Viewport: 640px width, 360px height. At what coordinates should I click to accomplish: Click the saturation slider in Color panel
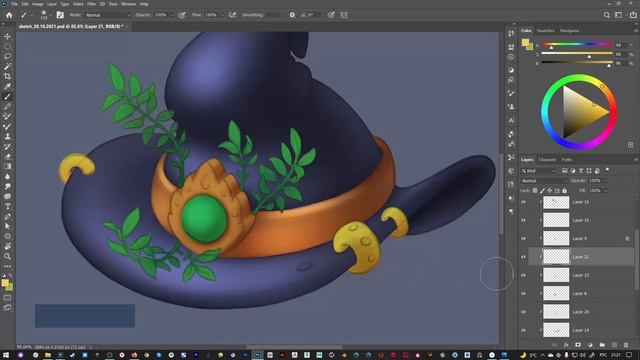(x=577, y=53)
